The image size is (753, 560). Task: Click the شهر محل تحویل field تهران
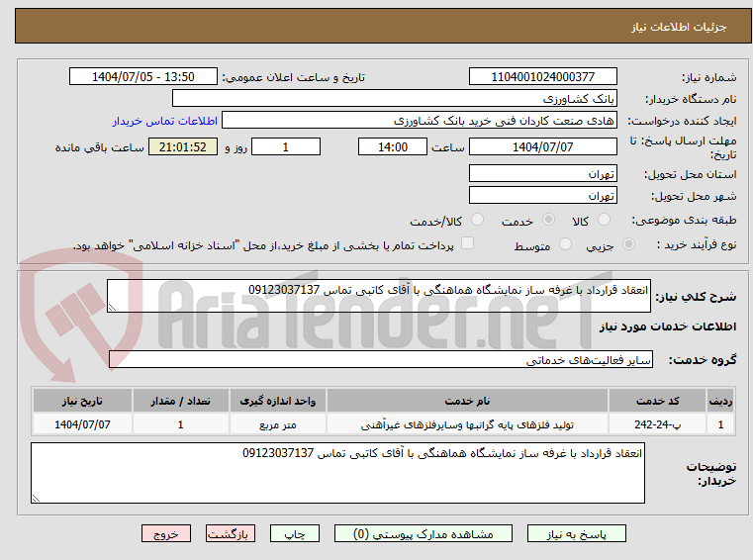pyautogui.click(x=542, y=196)
